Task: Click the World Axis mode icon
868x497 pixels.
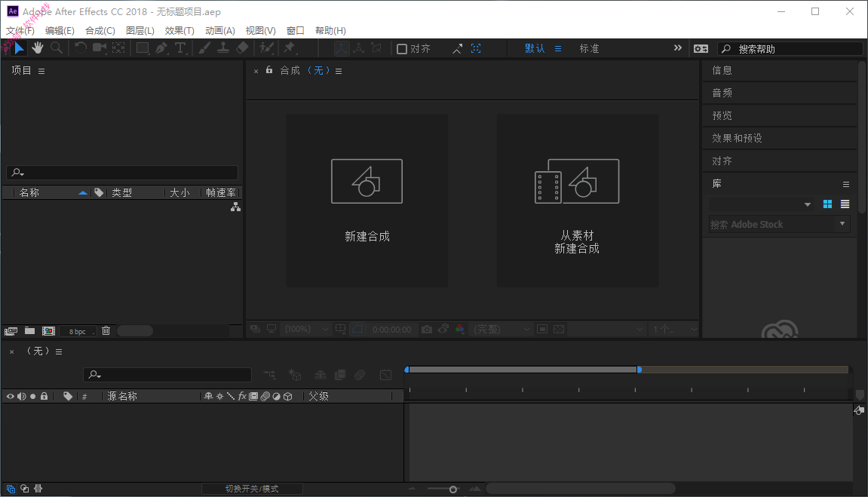Action: [359, 48]
